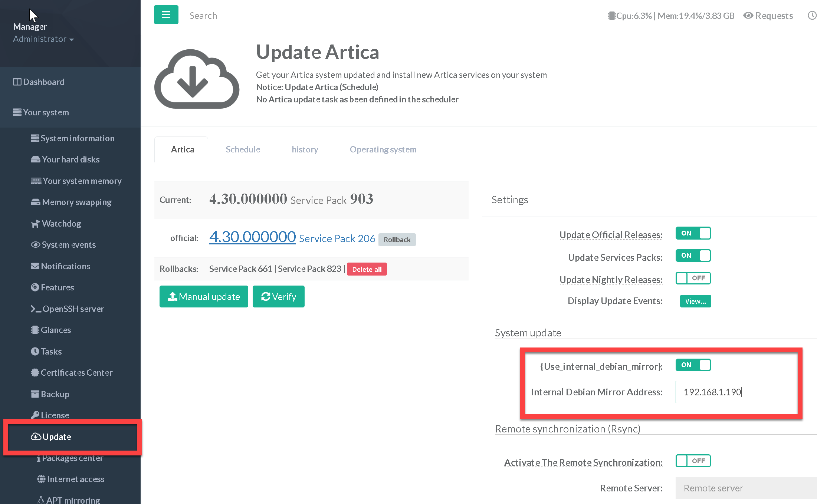This screenshot has height=504, width=817.
Task: Click the Certificates Center icon
Action: 35,373
